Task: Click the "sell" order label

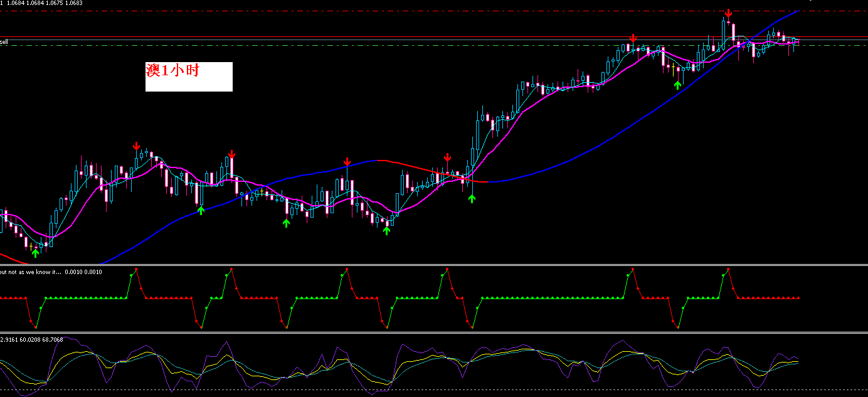Action: [4, 42]
